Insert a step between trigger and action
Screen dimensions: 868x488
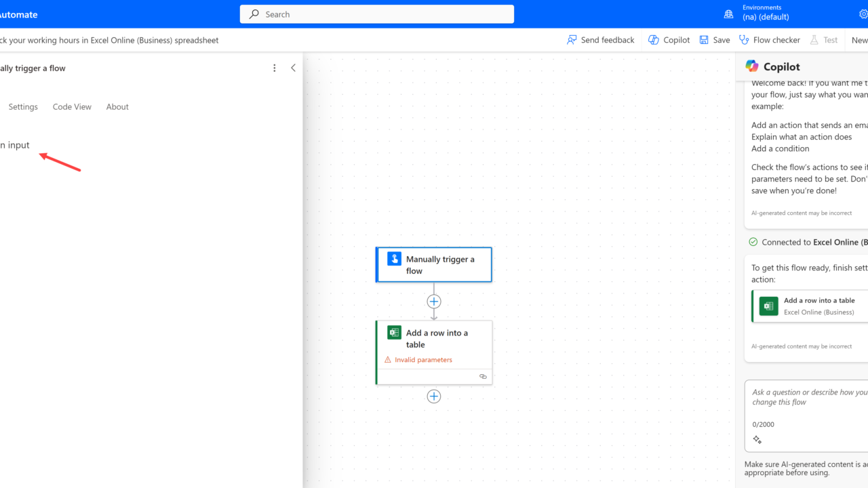pyautogui.click(x=434, y=301)
